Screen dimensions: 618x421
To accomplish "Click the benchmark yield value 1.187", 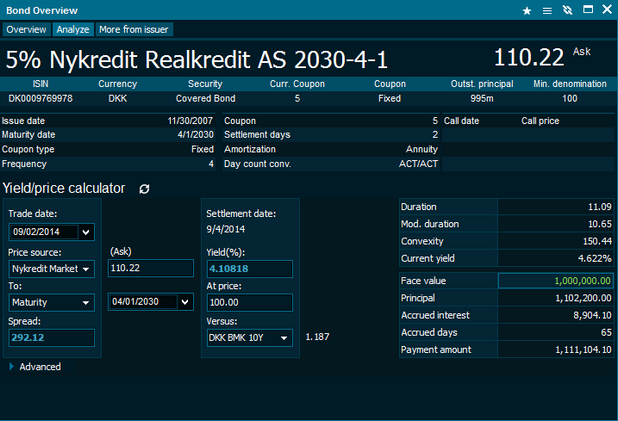I will pyautogui.click(x=317, y=337).
